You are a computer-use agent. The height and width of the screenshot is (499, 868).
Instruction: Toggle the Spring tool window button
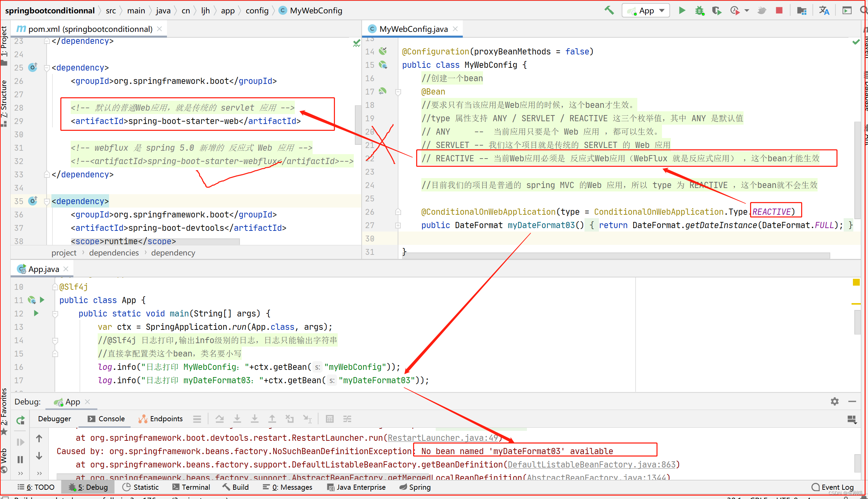[x=415, y=487]
